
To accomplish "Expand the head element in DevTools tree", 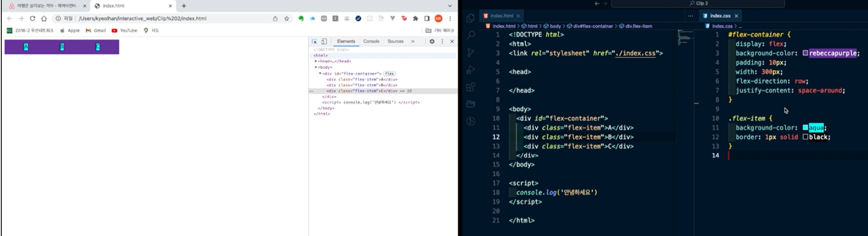I will 316,61.
